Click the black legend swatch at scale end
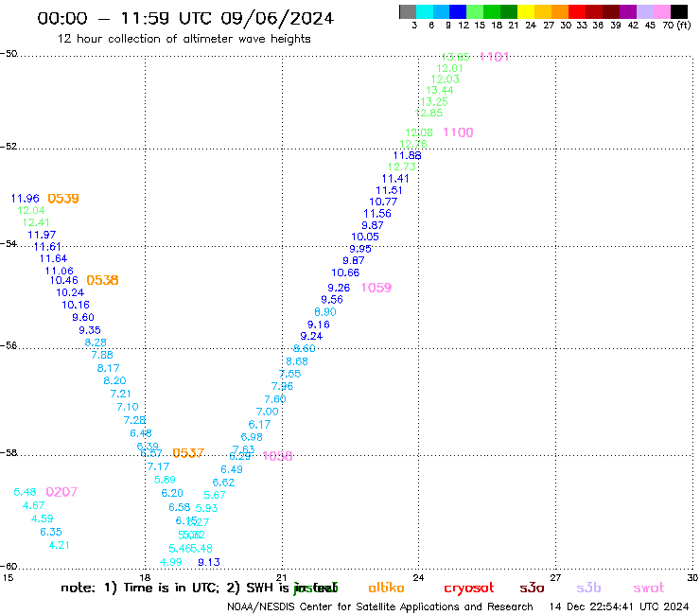Screen dimensions: 700x615 click(679, 11)
